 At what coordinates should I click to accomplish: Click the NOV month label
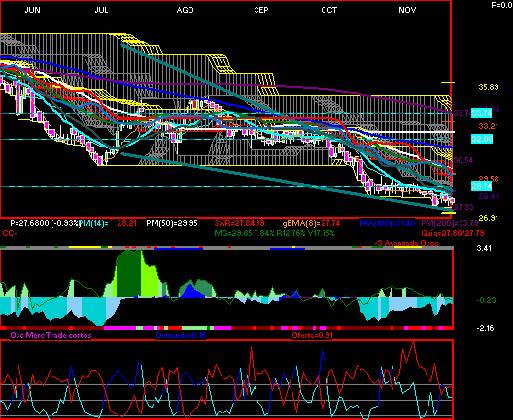point(407,10)
